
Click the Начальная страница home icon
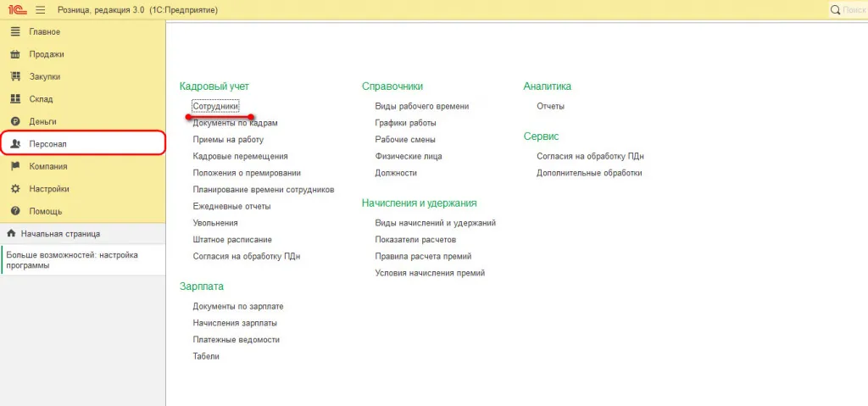point(10,233)
